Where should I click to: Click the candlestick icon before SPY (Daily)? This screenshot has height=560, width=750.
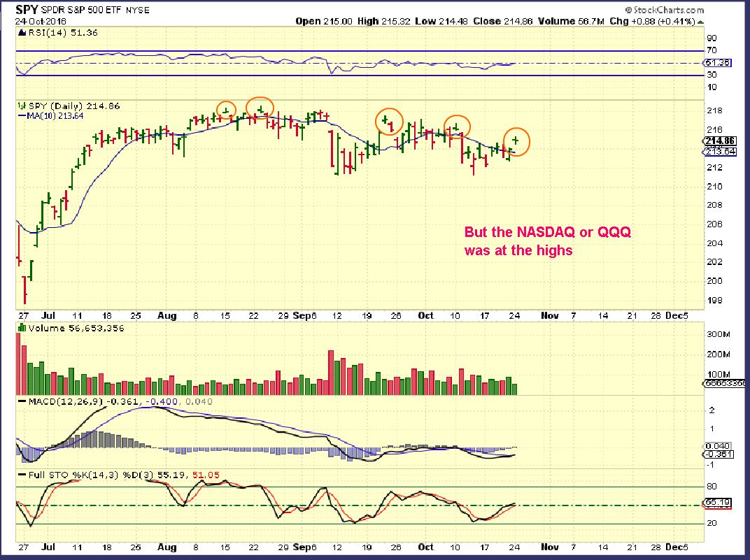pos(22,106)
